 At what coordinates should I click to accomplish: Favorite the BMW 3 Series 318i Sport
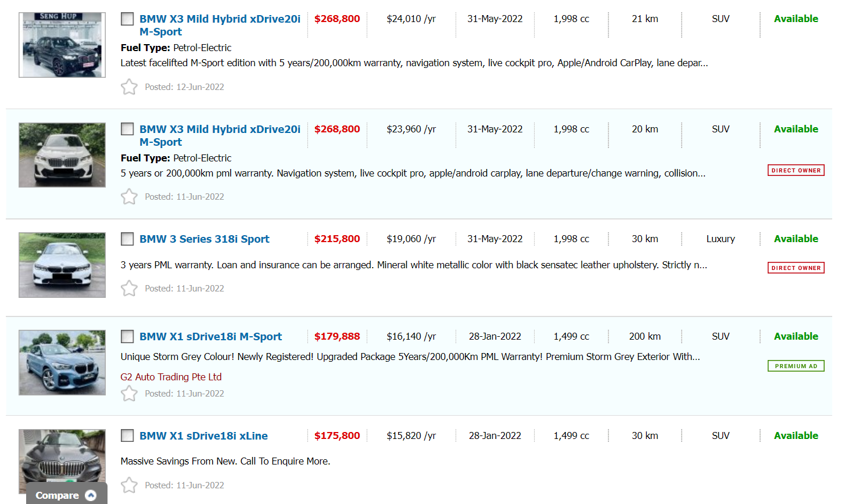click(129, 289)
